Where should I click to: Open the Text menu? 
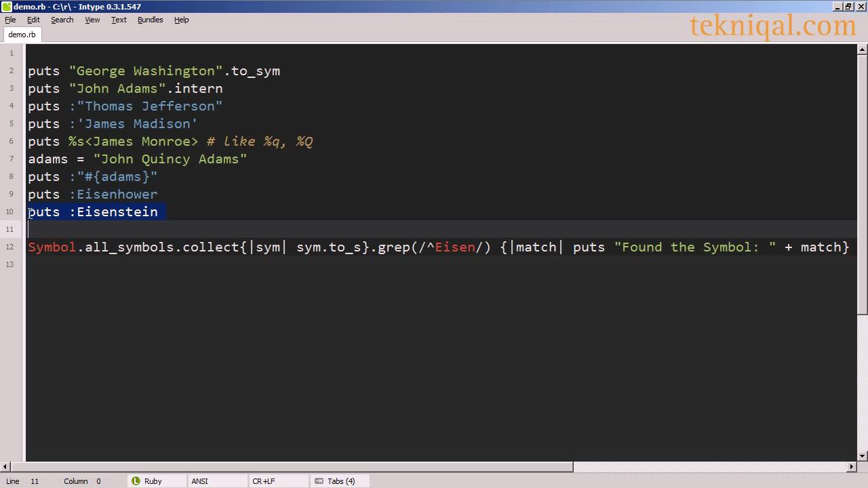(x=119, y=20)
